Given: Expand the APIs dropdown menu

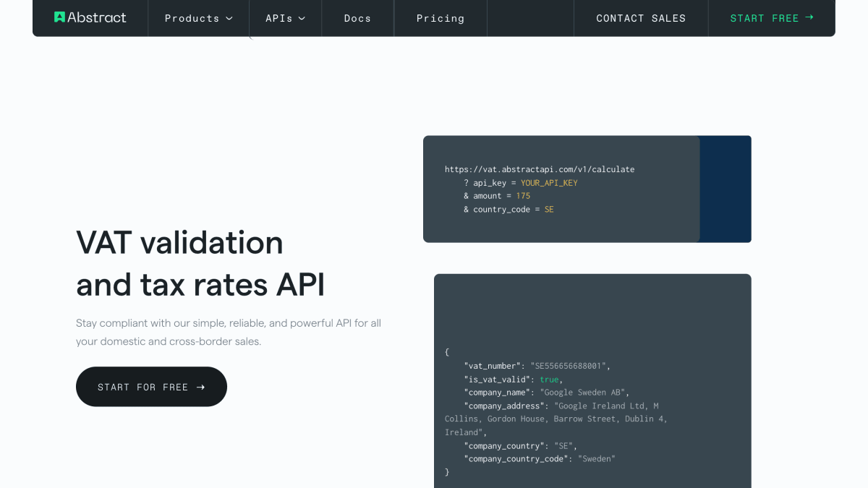Looking at the screenshot, I should tap(286, 18).
